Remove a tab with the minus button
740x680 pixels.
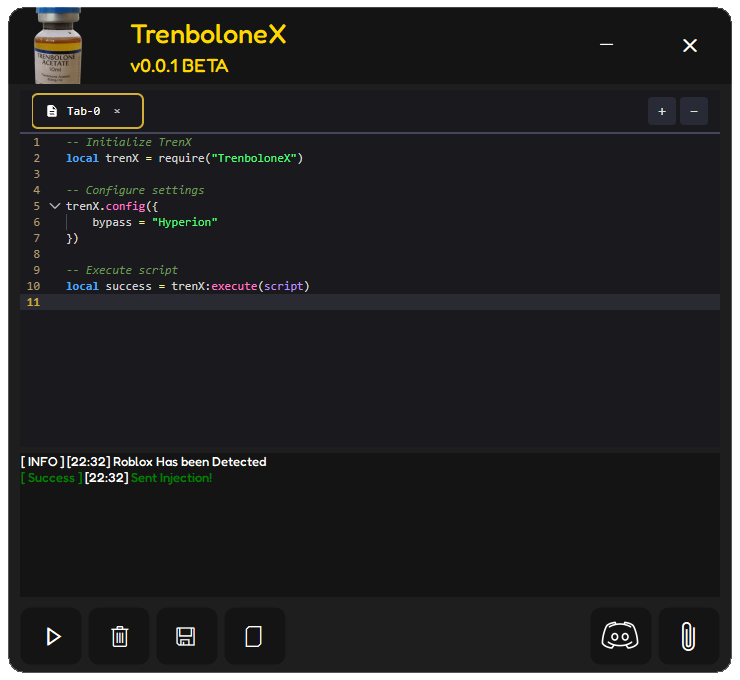click(694, 111)
